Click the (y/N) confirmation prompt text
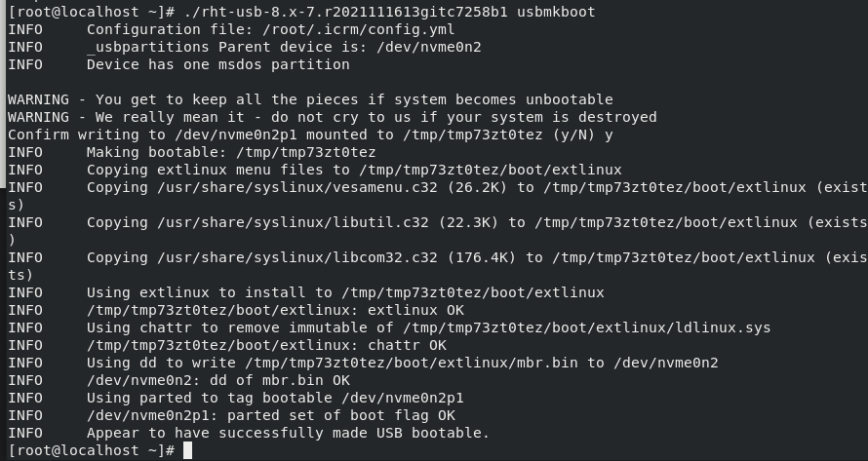868x461 pixels. (570, 134)
